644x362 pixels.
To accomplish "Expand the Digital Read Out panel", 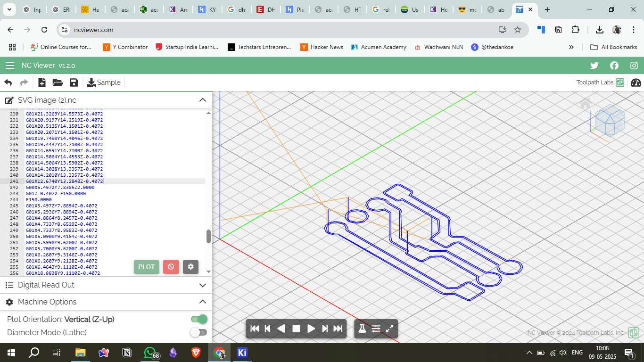I will 203,285.
